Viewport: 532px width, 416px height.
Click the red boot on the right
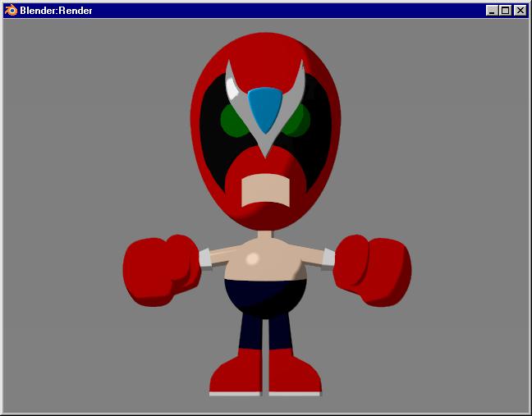point(294,373)
